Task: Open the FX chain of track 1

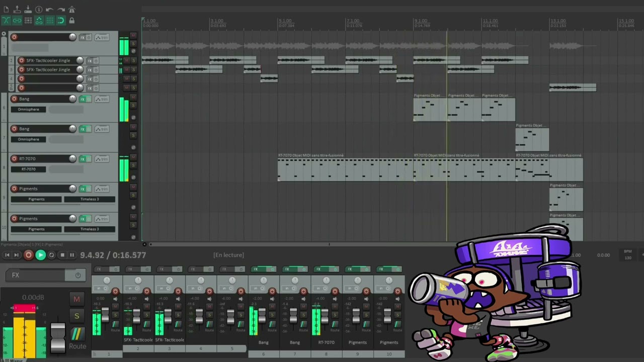Action: pyautogui.click(x=83, y=38)
